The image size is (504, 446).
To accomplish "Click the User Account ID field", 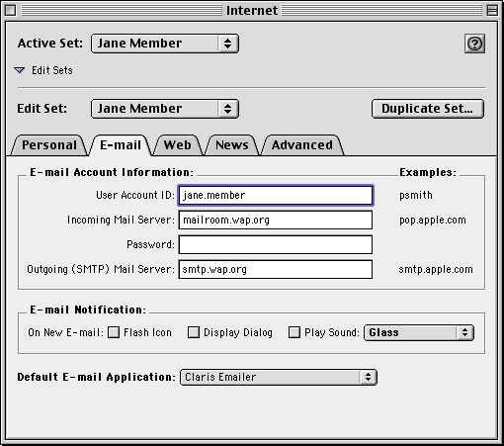I will point(276,195).
